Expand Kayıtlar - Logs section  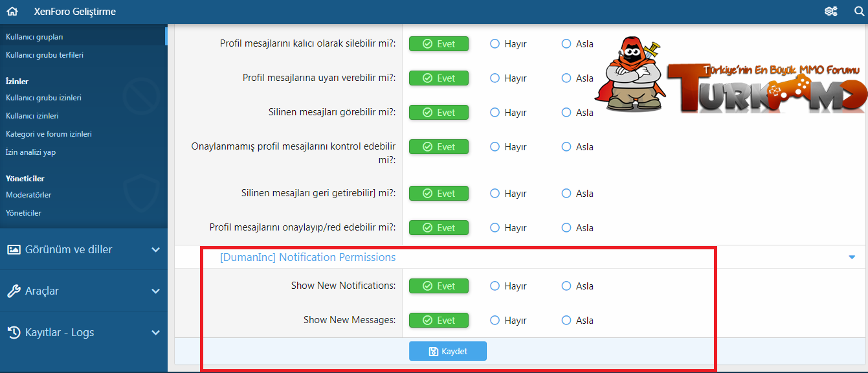pyautogui.click(x=83, y=332)
